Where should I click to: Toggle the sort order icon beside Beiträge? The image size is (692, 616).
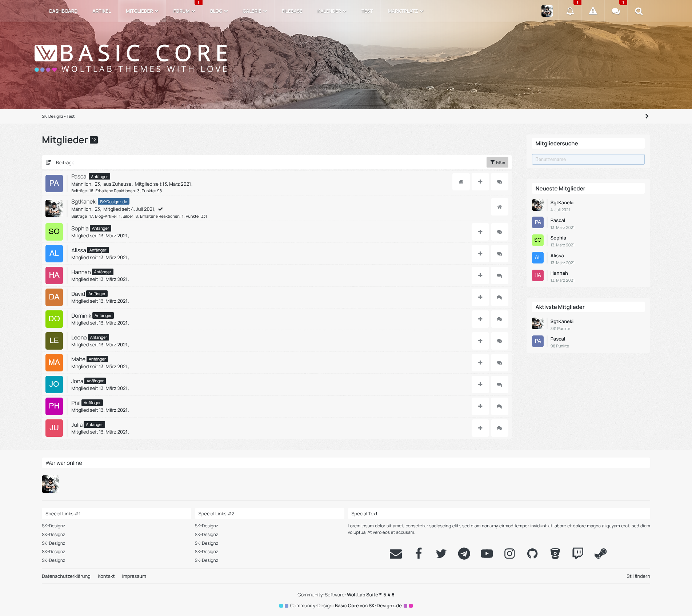pos(48,162)
